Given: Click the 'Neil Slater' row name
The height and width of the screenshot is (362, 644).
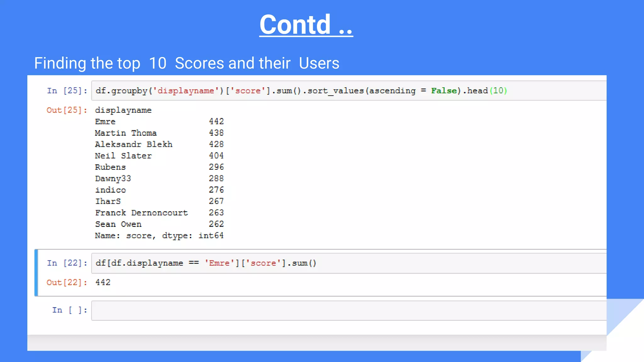Looking at the screenshot, I should tap(123, 156).
